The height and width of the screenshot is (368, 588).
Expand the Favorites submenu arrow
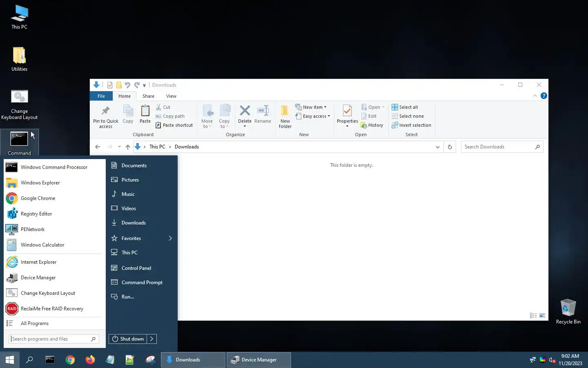(x=170, y=238)
